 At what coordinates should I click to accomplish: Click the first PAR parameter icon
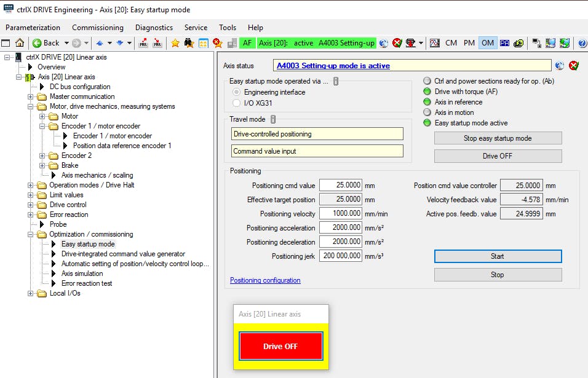(143, 43)
